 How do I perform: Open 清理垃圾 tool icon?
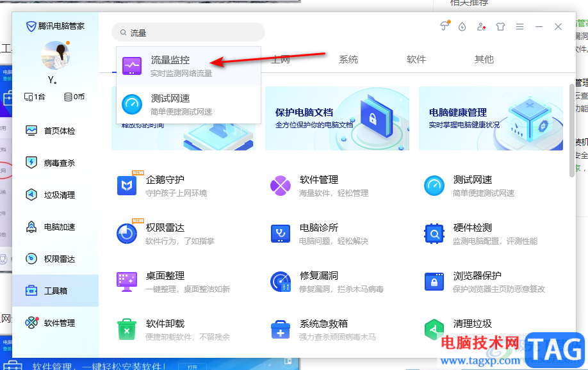pos(434,330)
